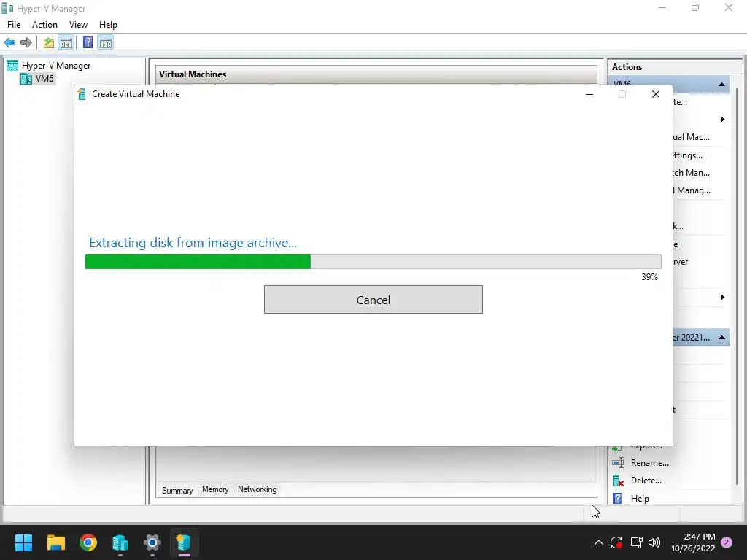Select the Create Virtual Machine taskbar icon
This screenshot has height=560, width=747.
[185, 542]
